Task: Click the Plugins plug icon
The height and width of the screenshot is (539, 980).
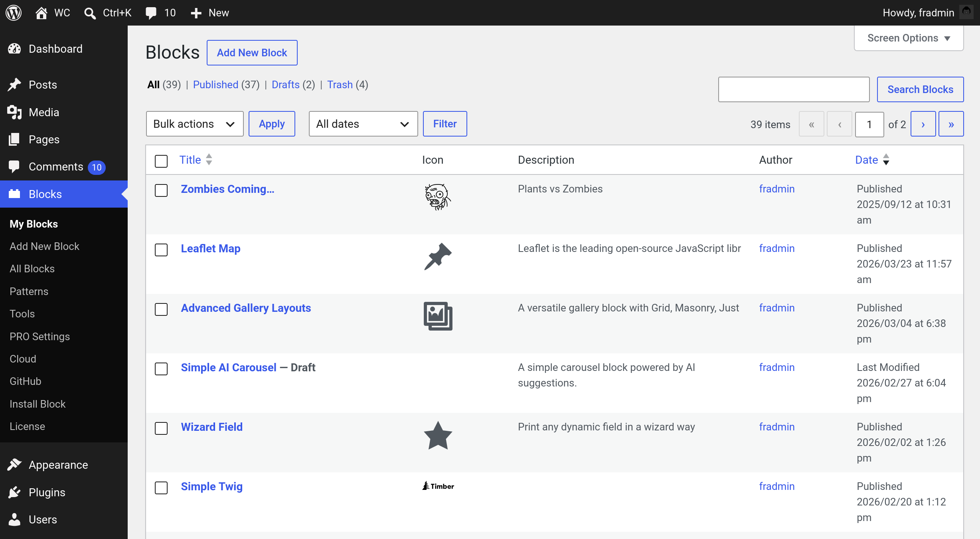Action: click(x=14, y=492)
